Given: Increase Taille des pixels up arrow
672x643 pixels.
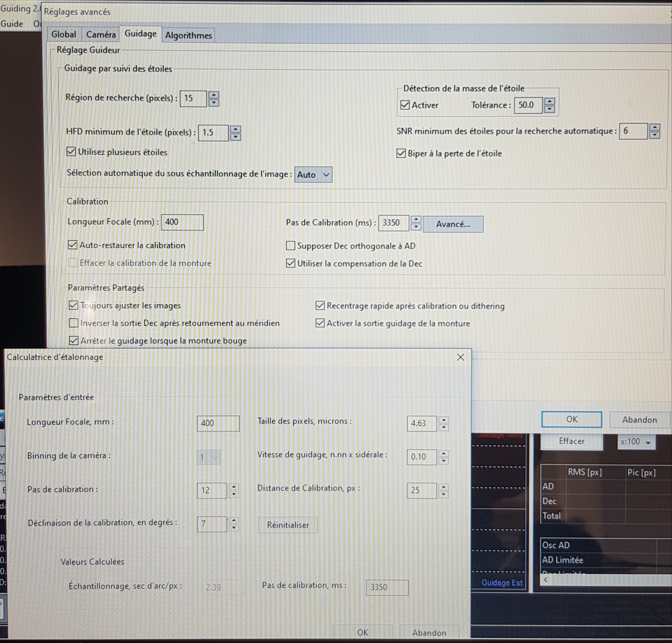Looking at the screenshot, I should pyautogui.click(x=444, y=420).
